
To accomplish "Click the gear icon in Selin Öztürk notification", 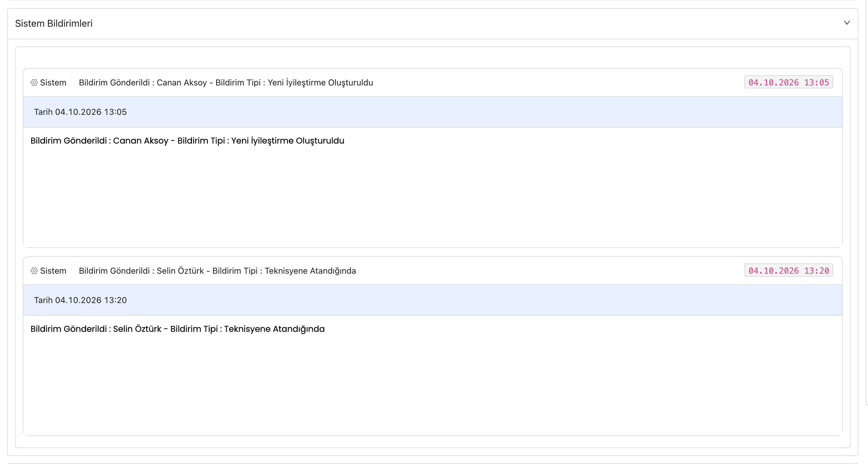I will [34, 271].
